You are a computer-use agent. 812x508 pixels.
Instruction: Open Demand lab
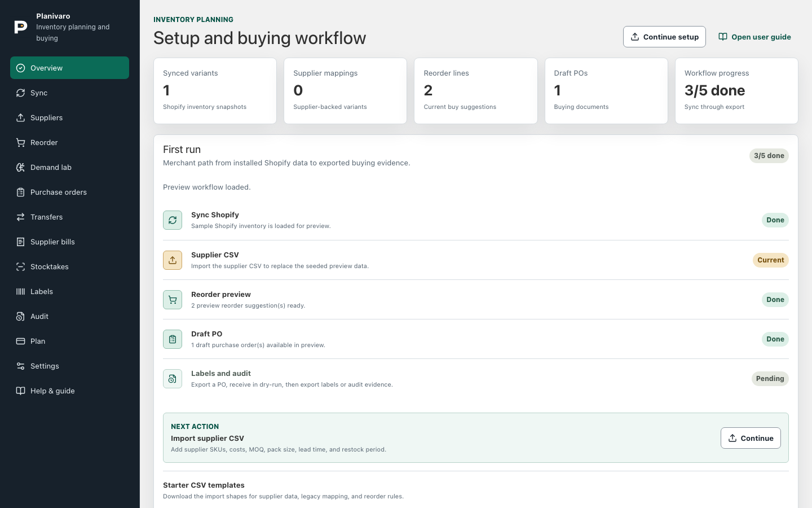point(69,167)
